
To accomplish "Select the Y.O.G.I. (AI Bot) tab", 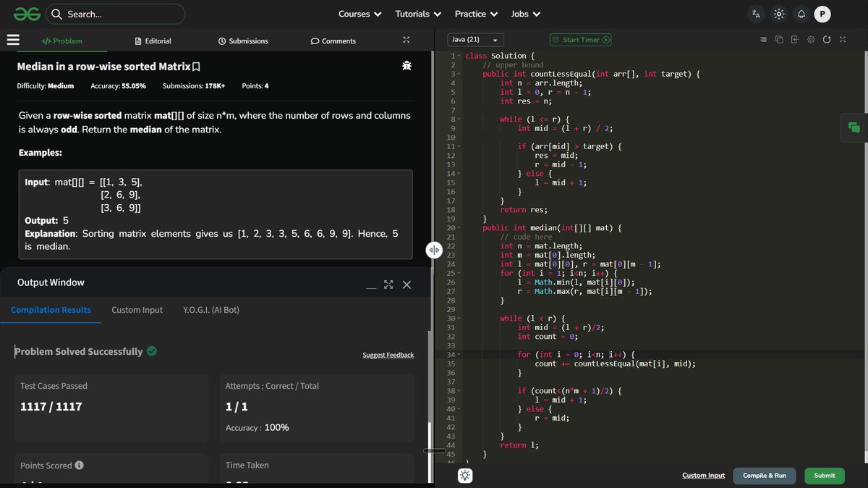I will (211, 310).
